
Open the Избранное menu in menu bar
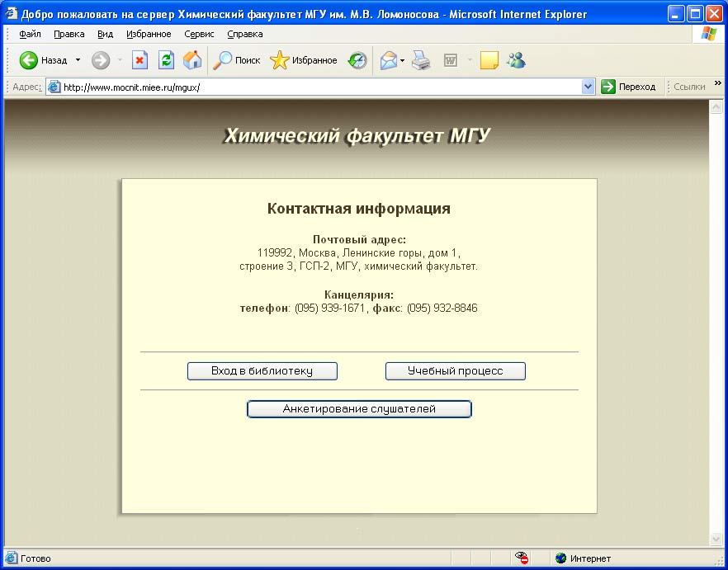[x=149, y=34]
